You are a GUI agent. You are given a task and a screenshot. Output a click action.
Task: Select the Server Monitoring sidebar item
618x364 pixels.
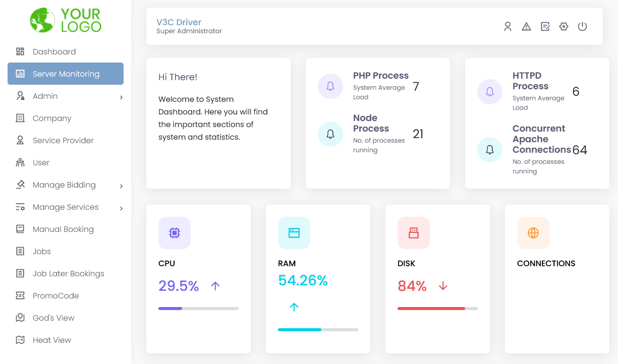pos(65,74)
